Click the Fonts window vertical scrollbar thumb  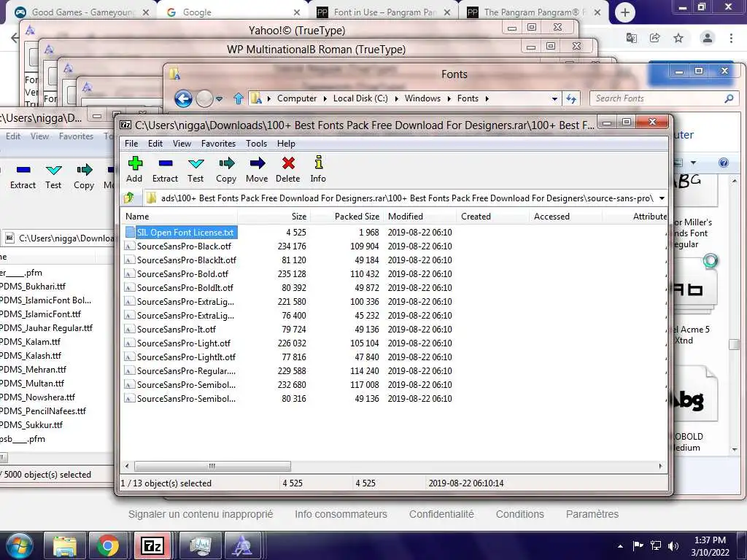pos(734,344)
